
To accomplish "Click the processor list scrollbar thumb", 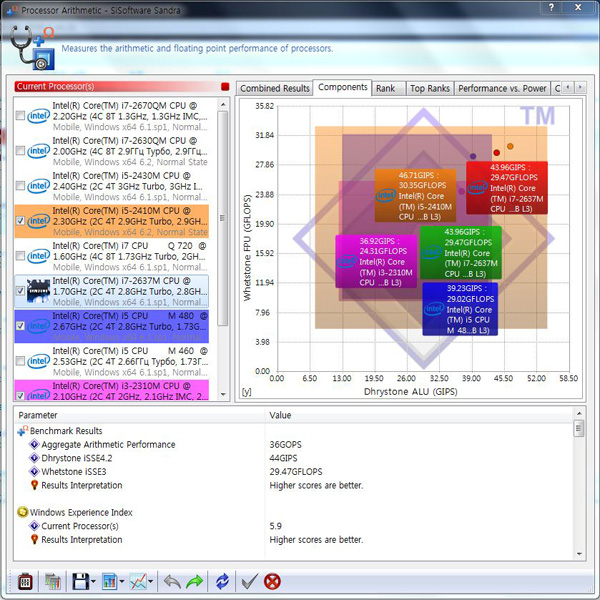I will point(223,218).
